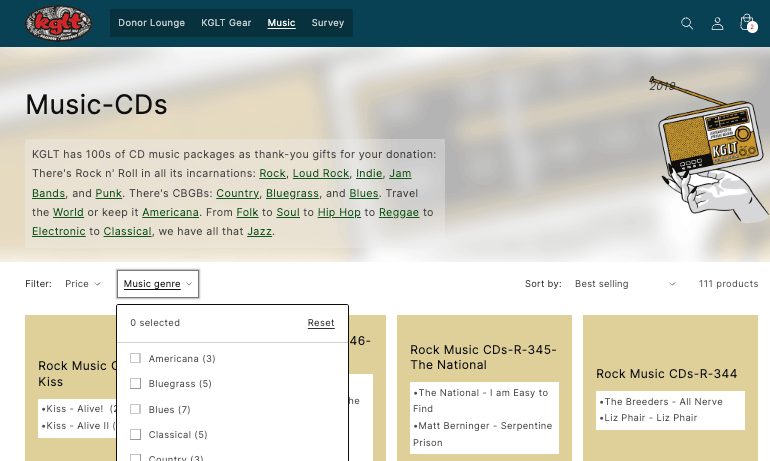The height and width of the screenshot is (461, 770).
Task: Check the Americana genre checkbox
Action: 135,358
